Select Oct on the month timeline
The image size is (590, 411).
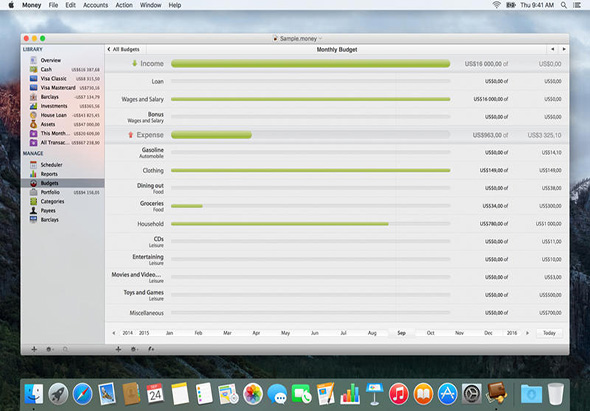click(430, 333)
